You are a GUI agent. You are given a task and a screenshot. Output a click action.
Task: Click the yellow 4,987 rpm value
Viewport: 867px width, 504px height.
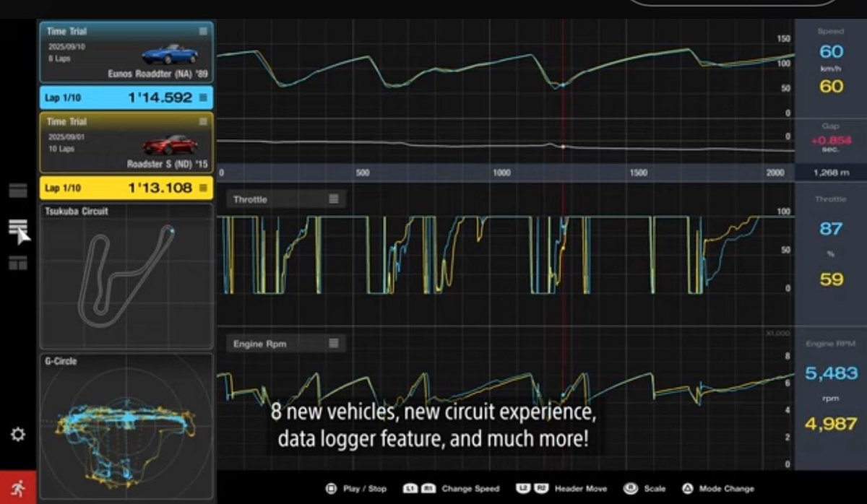pyautogui.click(x=831, y=423)
